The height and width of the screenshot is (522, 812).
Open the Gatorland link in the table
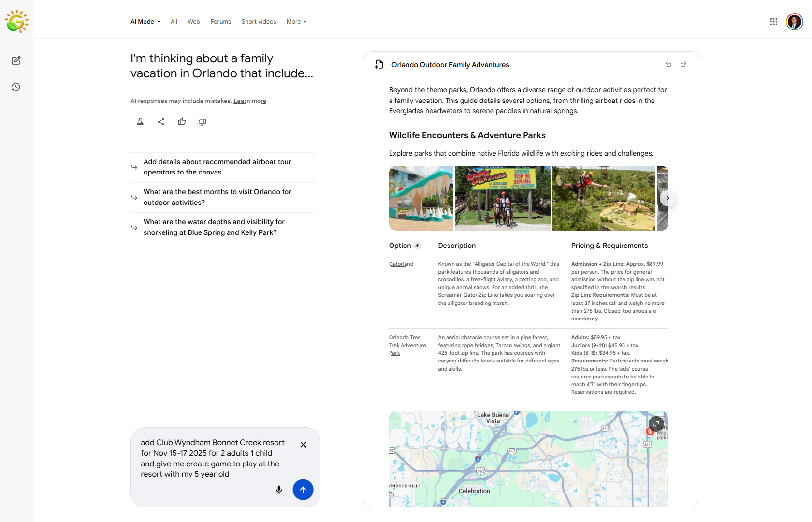(401, 264)
